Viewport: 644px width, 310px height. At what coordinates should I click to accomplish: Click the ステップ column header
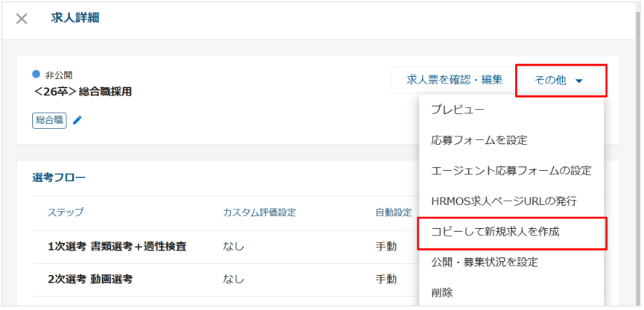click(x=66, y=213)
